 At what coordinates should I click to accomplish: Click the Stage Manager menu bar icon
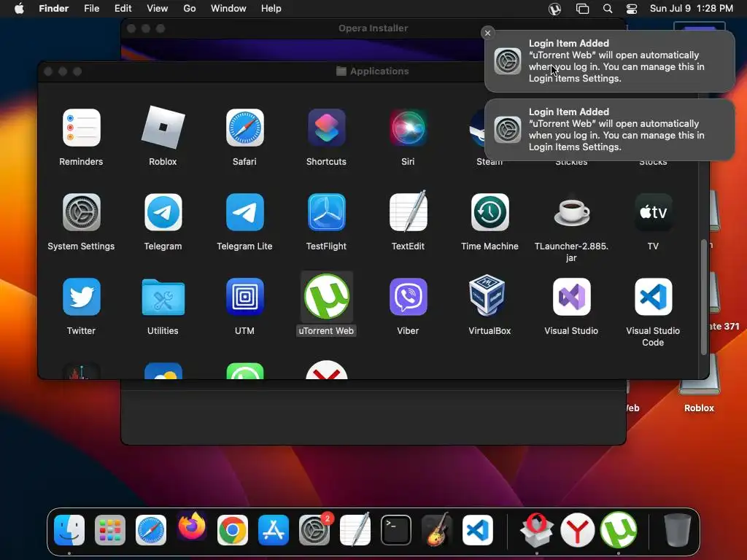582,9
